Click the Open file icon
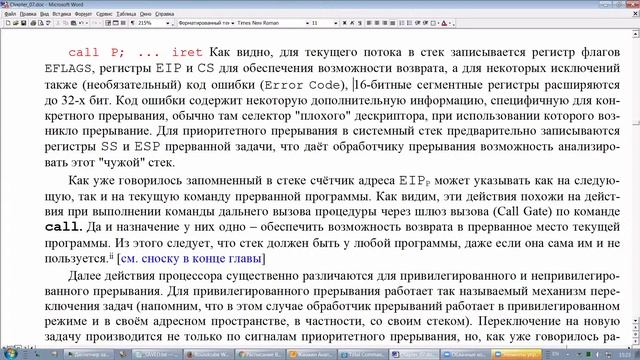Screen dimensions: 640x360 16,23
